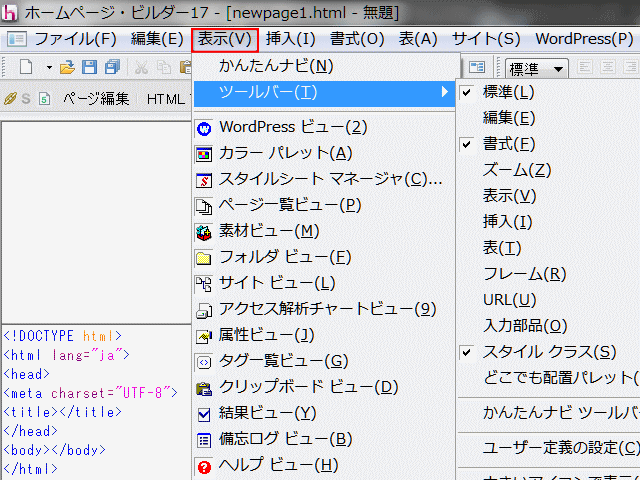Open ページ一覧ビュー(P)
Screen dimensions: 640x480
324,205
